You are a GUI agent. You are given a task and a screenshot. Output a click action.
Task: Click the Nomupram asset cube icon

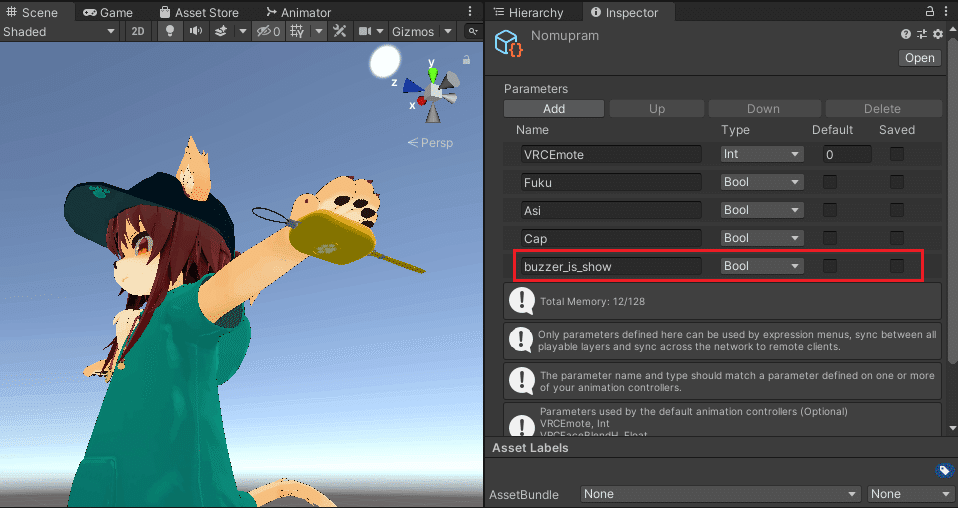(508, 44)
